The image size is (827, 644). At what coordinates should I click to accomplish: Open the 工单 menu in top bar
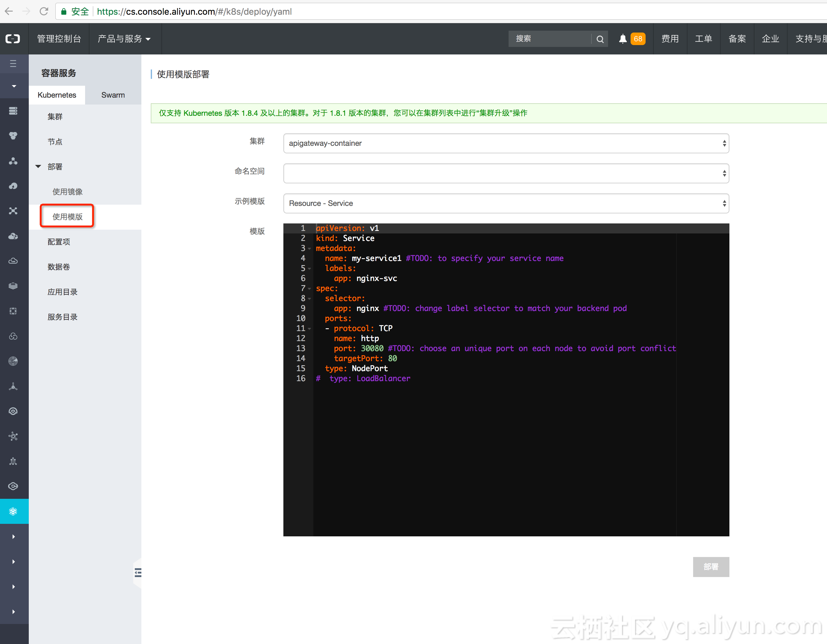pos(703,38)
